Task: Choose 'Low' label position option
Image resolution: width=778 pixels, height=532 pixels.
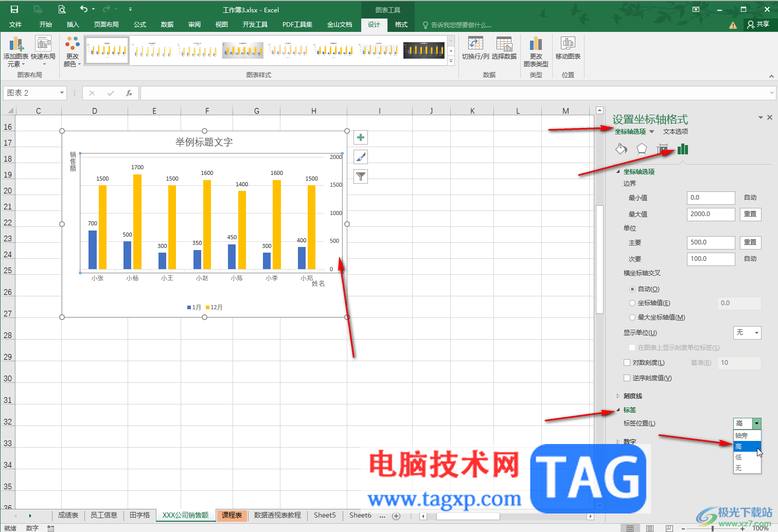Action: pos(747,457)
